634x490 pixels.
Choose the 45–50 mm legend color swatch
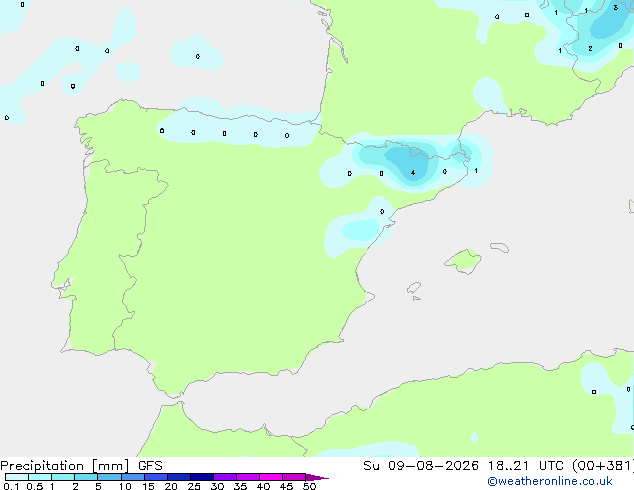pyautogui.click(x=294, y=477)
